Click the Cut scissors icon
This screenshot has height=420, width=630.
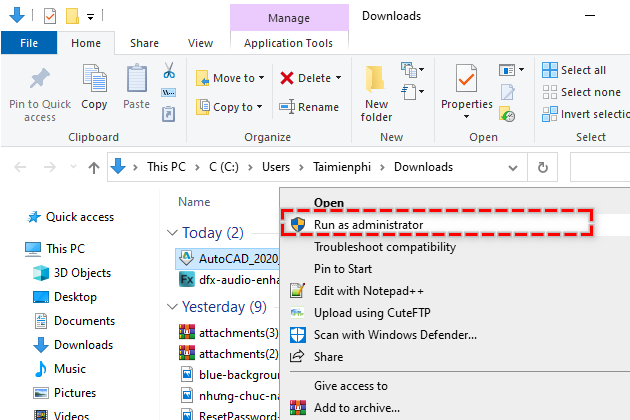pyautogui.click(x=169, y=70)
